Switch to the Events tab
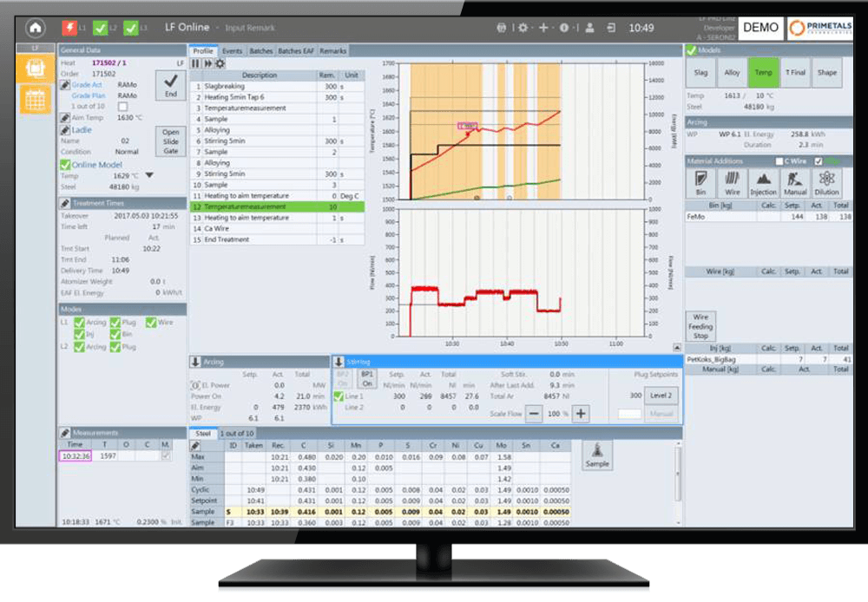The image size is (868, 602). click(x=232, y=51)
